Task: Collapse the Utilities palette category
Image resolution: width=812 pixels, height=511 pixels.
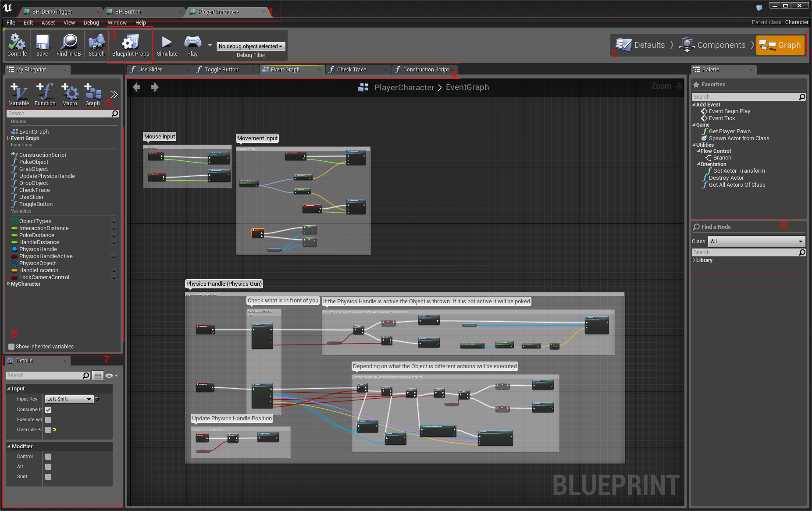Action: pos(694,145)
